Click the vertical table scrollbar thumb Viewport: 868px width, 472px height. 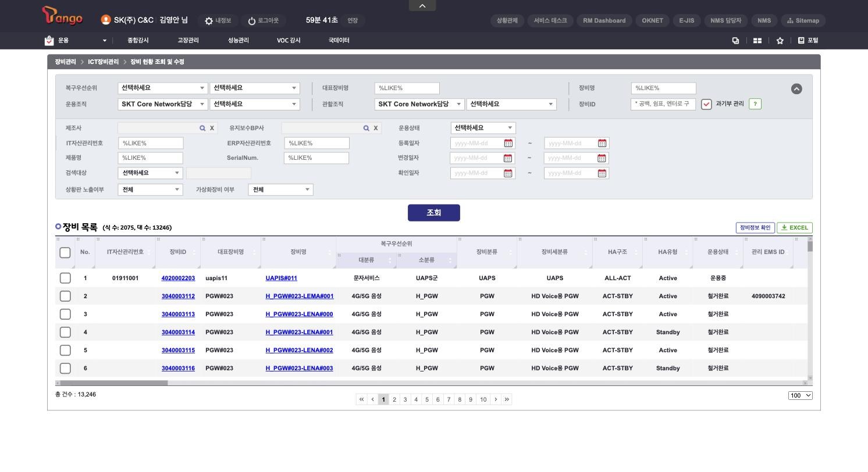pos(810,246)
